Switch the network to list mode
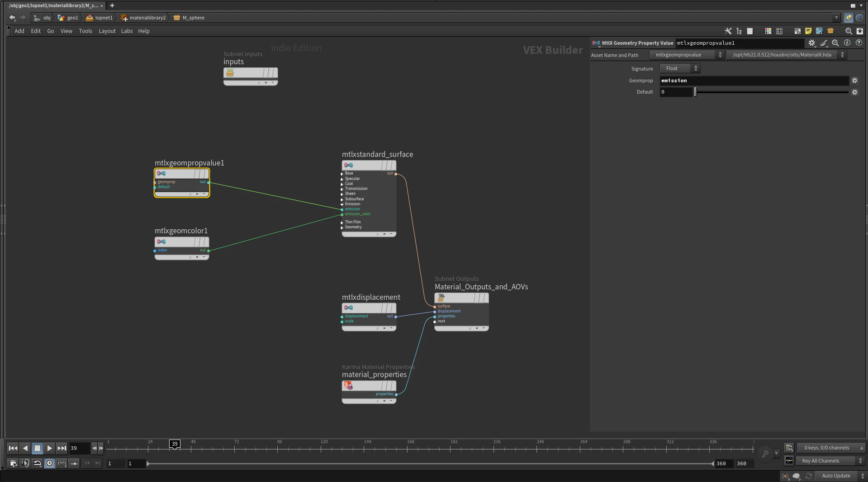This screenshot has width=868, height=482. [x=750, y=31]
